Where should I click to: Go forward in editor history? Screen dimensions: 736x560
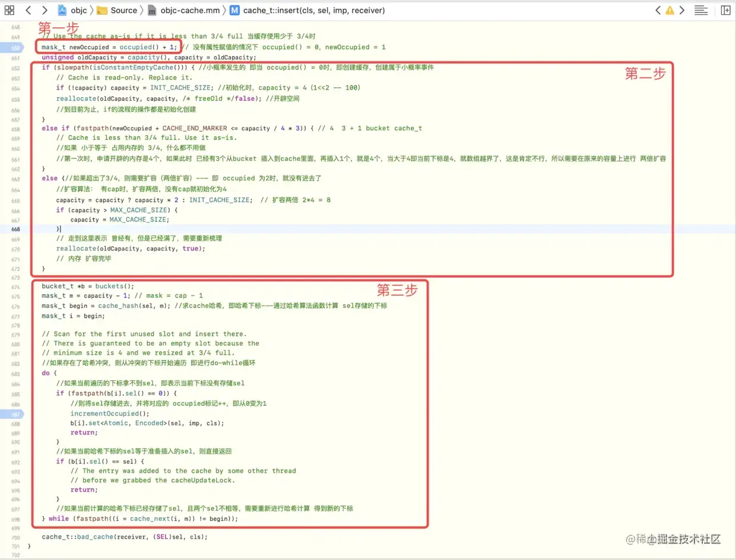click(45, 10)
